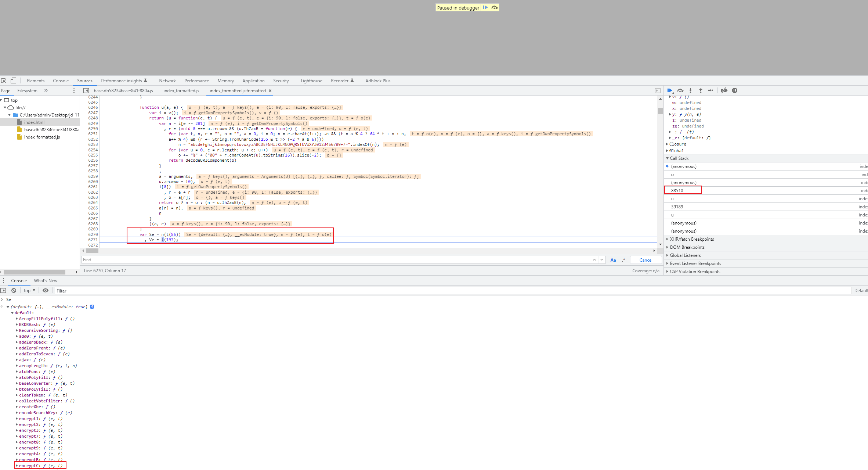Viewport: 868px width, 470px height.
Task: Click Step into next function call
Action: [691, 90]
